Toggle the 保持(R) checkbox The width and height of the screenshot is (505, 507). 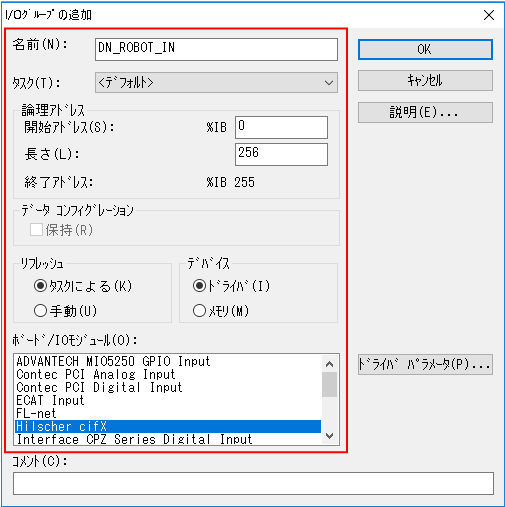coord(36,230)
